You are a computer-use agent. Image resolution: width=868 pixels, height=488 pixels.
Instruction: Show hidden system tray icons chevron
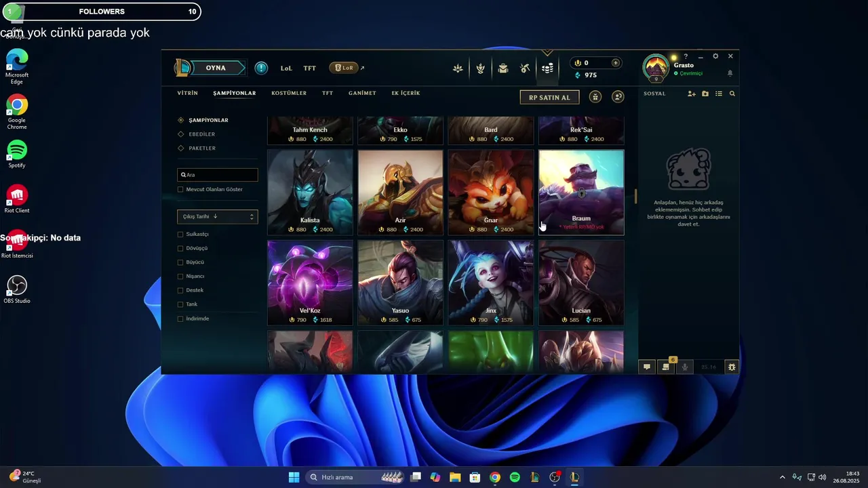click(x=782, y=477)
